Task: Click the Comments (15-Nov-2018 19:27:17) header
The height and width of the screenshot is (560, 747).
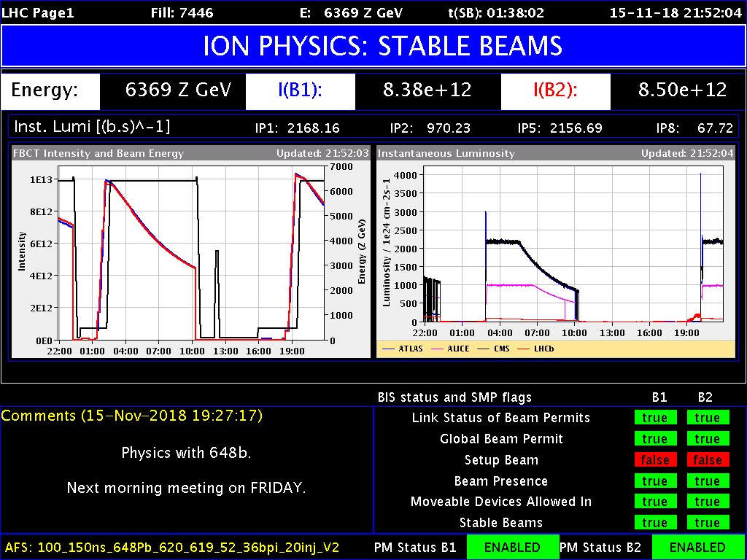Action: click(x=131, y=416)
